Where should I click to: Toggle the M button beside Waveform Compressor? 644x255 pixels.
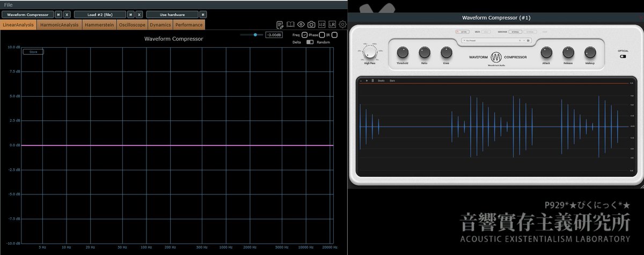[59, 14]
